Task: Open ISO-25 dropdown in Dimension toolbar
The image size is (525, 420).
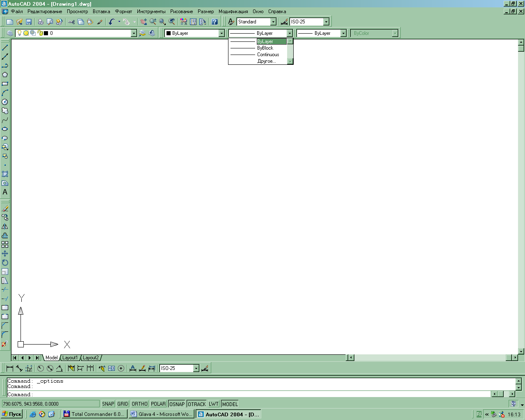Action: [196, 368]
